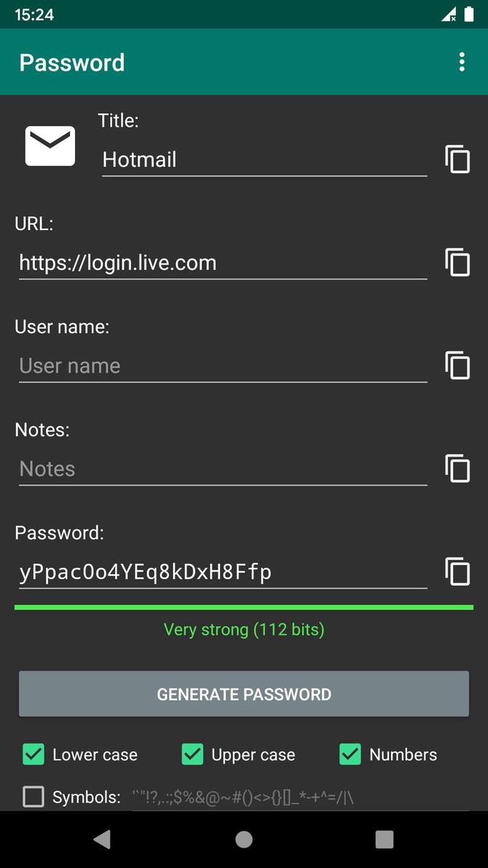Click the green password strength bar
The height and width of the screenshot is (868, 488).
click(243, 606)
